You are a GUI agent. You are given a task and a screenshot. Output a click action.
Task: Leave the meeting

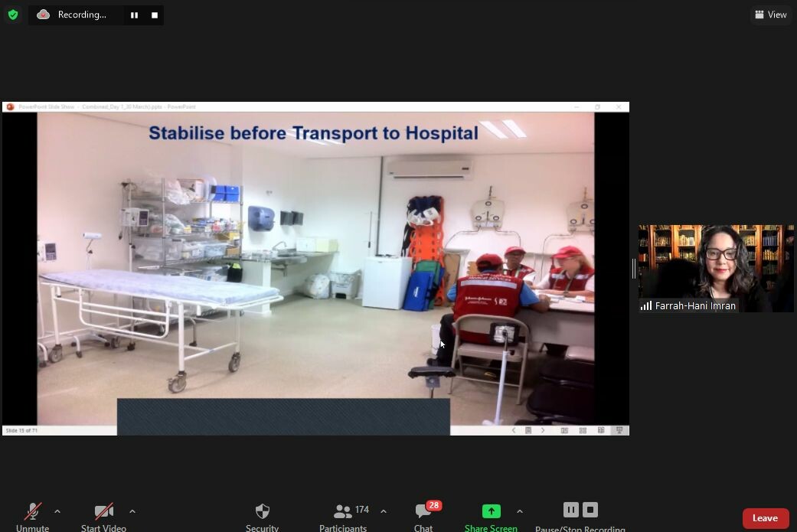click(765, 518)
